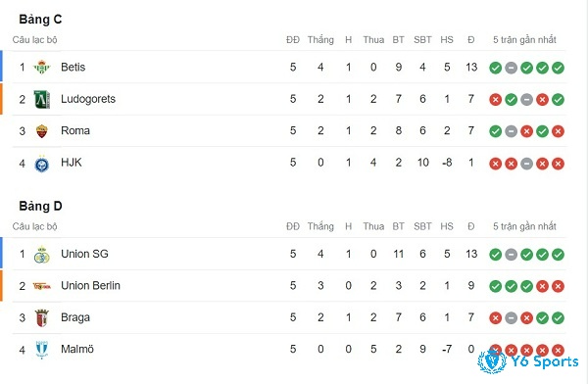Screen dimensions: 588x384
Task: Click Ludogorets's first red loss icon
Action: tap(495, 100)
